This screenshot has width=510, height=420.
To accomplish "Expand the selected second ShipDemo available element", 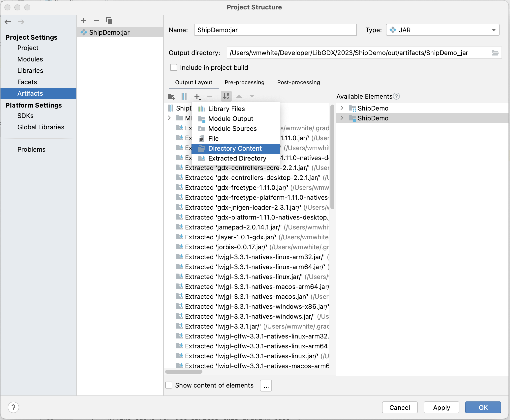I will (342, 118).
